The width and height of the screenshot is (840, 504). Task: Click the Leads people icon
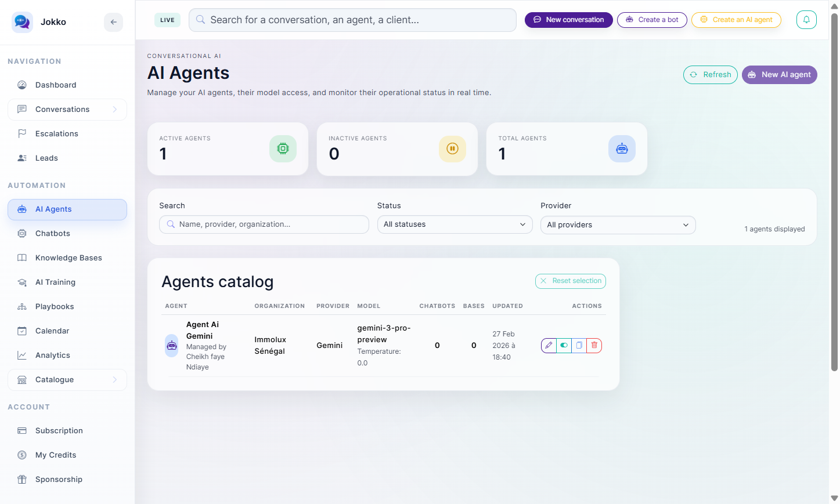click(22, 158)
